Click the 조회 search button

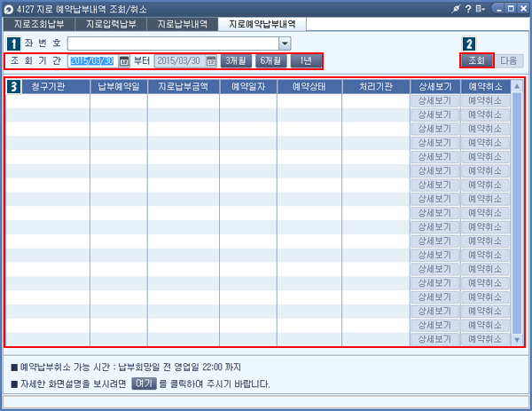coord(477,60)
